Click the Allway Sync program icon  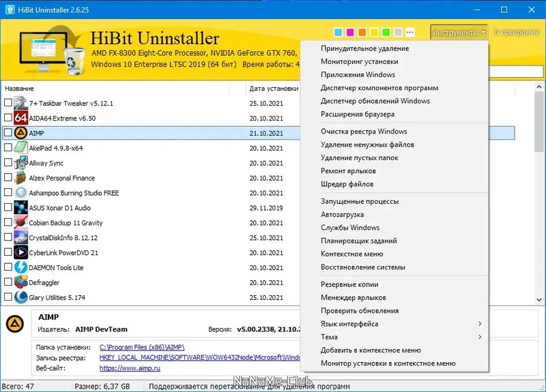(20, 163)
